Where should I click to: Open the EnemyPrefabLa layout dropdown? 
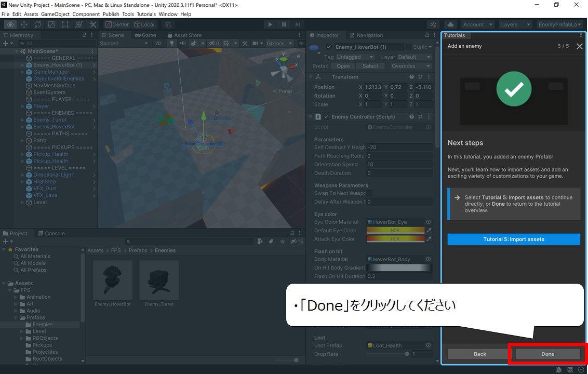pyautogui.click(x=560, y=24)
